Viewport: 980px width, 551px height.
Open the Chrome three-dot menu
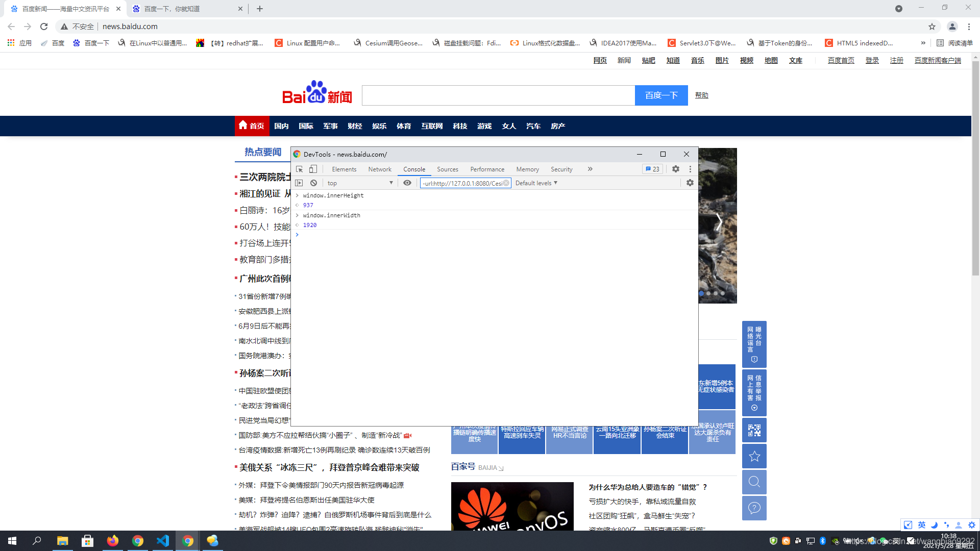click(969, 27)
